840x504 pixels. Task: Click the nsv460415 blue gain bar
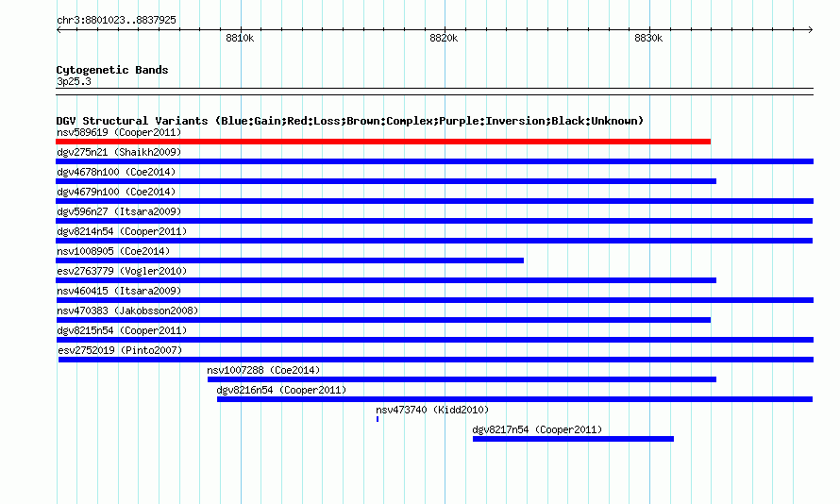coord(434,300)
